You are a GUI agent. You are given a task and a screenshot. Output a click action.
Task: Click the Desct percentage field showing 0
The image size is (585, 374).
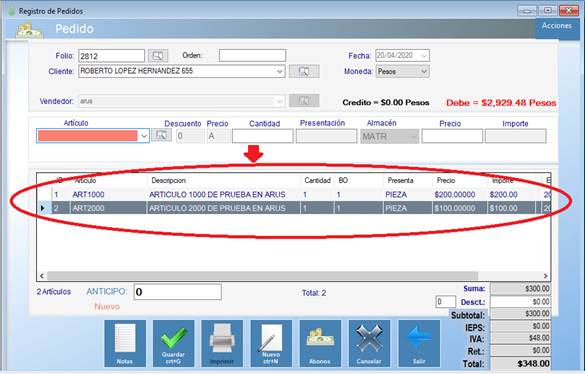point(445,302)
